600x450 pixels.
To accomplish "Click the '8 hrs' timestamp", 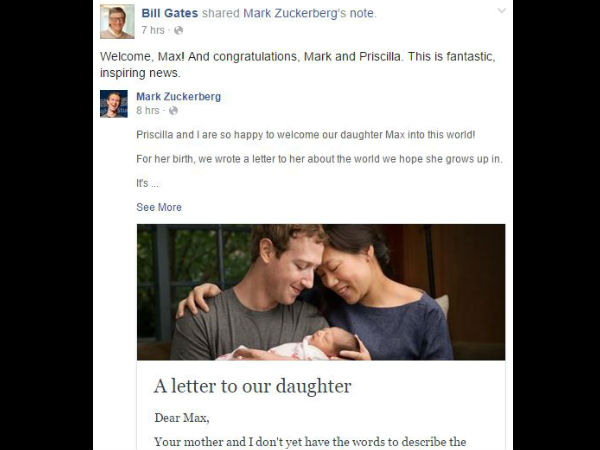I will (x=148, y=111).
